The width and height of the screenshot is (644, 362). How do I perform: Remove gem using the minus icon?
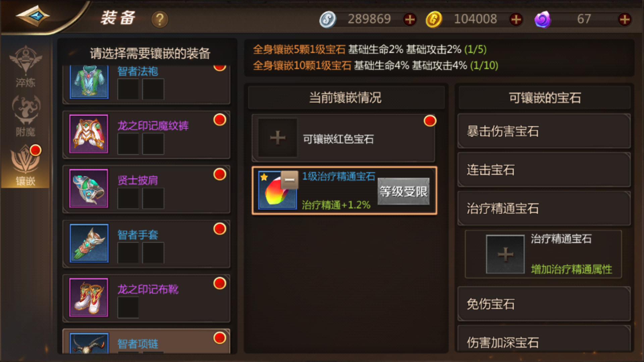[x=289, y=180]
